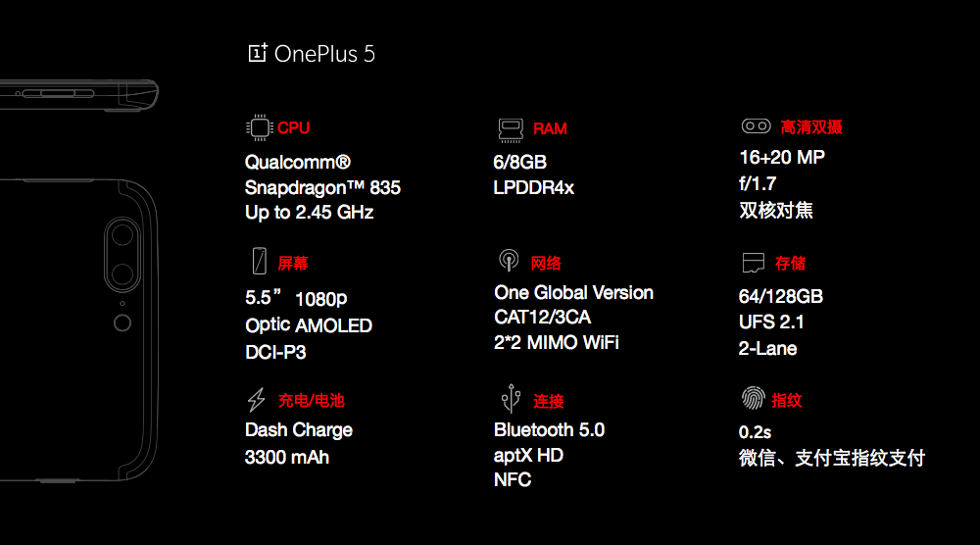
Task: Click the network antenna icon
Action: [509, 262]
